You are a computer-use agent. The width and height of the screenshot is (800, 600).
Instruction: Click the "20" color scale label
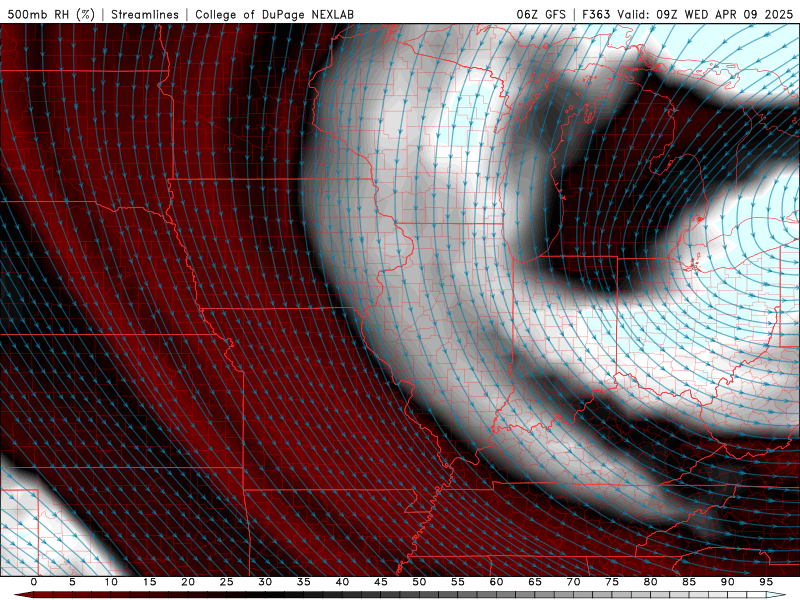188,582
